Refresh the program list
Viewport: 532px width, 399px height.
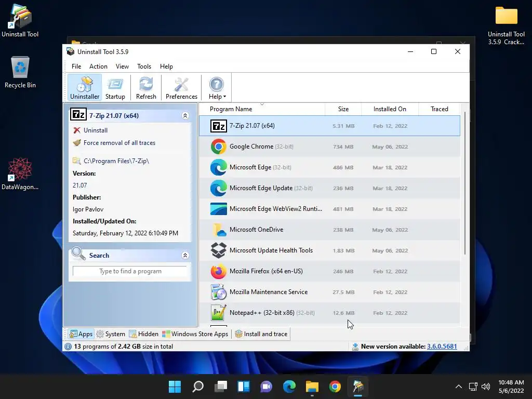tap(146, 87)
